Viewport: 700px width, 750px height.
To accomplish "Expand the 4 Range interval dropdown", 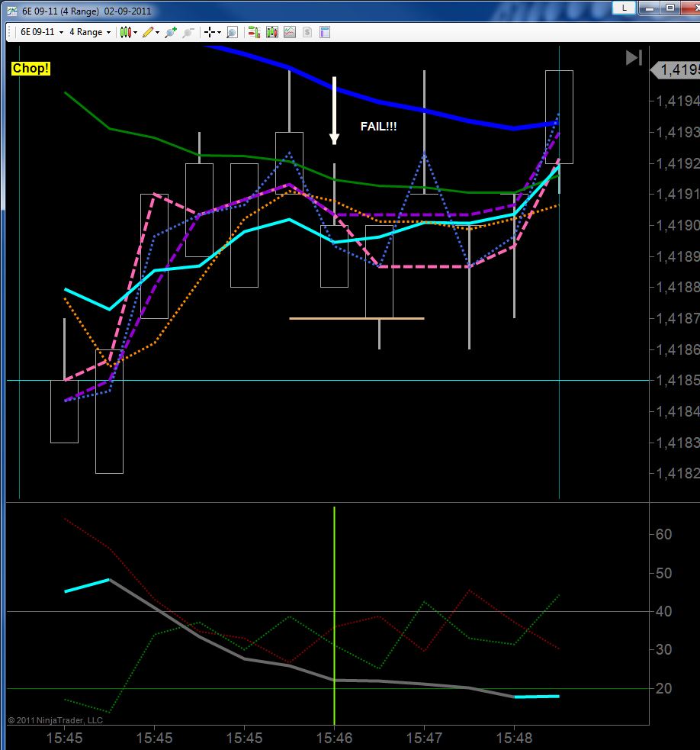I will (x=108, y=33).
